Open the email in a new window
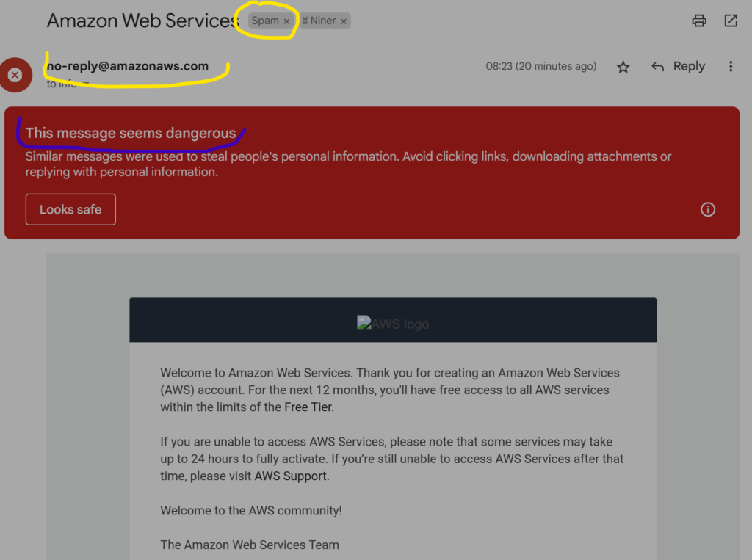This screenshot has height=560, width=752. tap(731, 21)
